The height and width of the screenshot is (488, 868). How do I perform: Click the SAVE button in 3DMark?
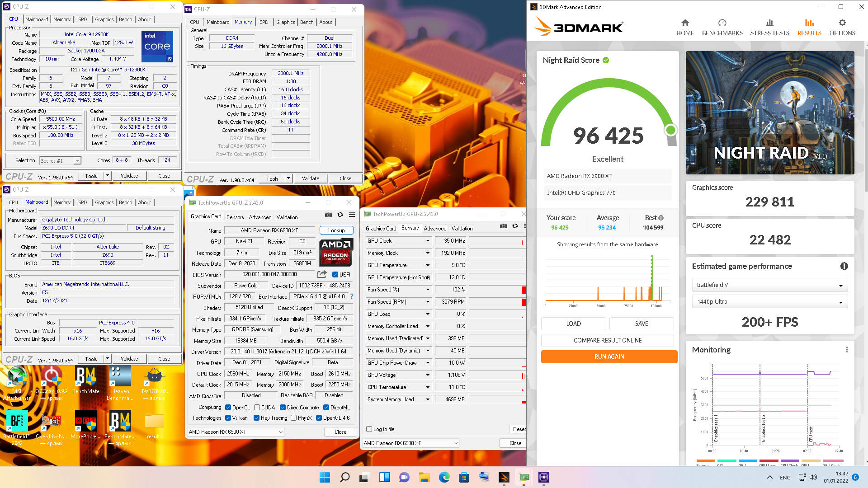coord(642,324)
